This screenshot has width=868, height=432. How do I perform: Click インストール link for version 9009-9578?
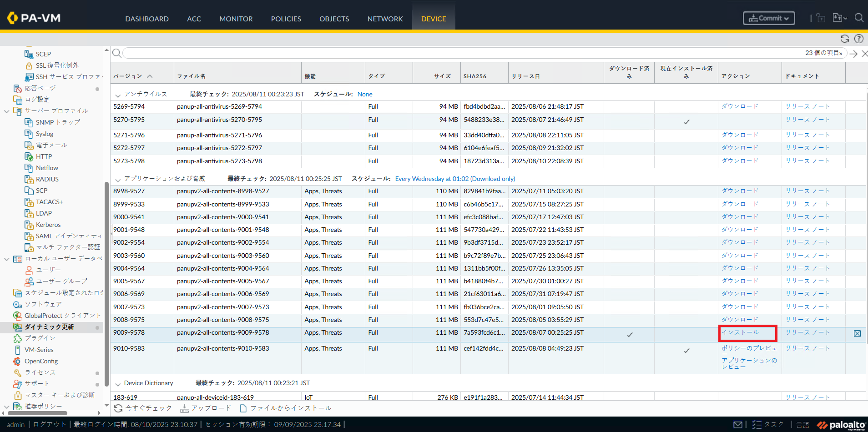click(x=740, y=332)
